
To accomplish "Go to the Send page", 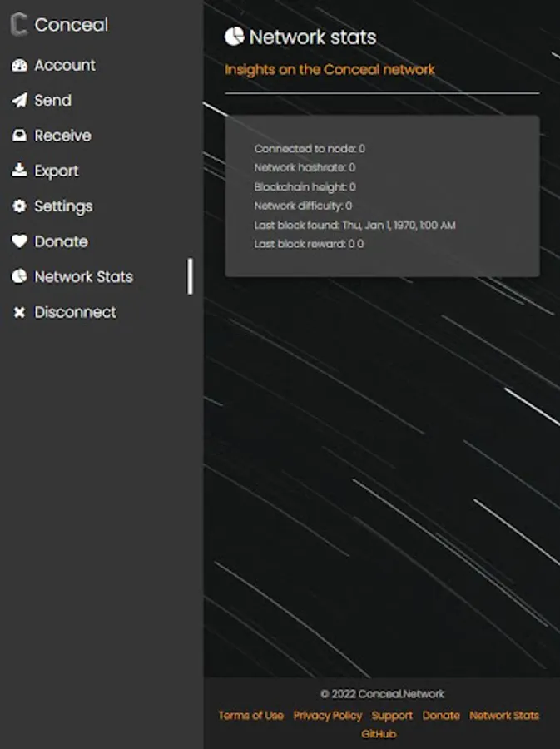I will pos(53,101).
